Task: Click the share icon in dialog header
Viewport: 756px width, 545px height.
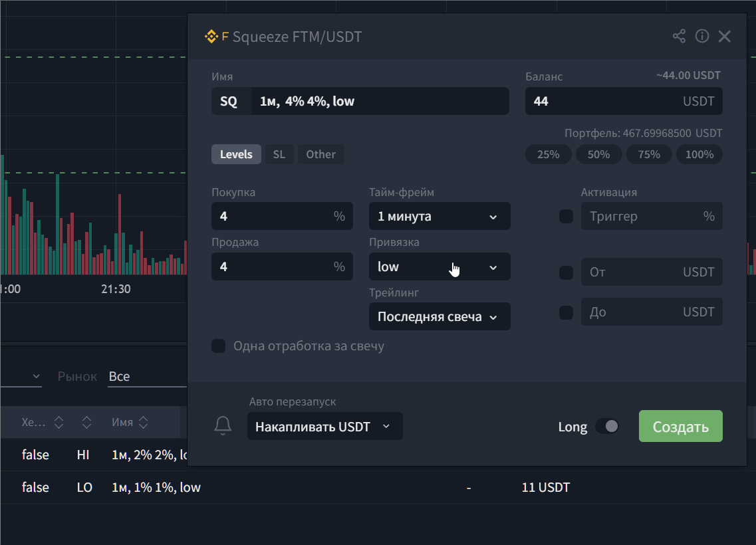Action: coord(679,37)
